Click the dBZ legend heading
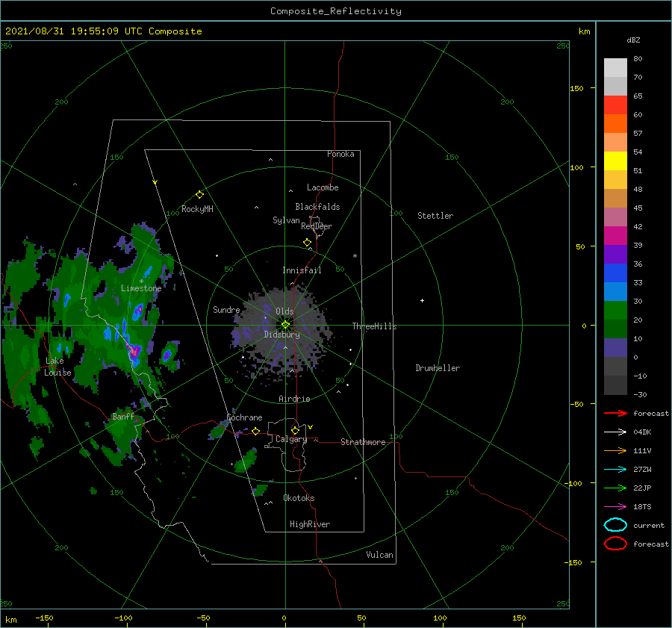 [633, 40]
